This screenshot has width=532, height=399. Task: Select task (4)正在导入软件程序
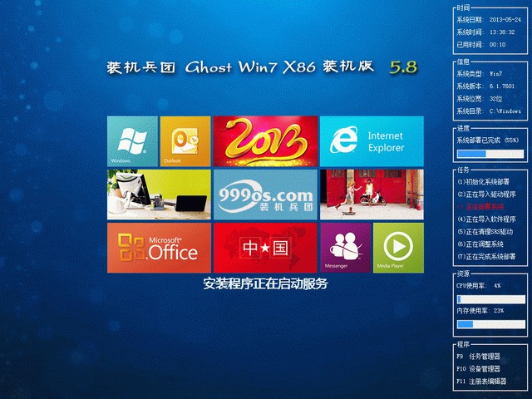(x=486, y=219)
